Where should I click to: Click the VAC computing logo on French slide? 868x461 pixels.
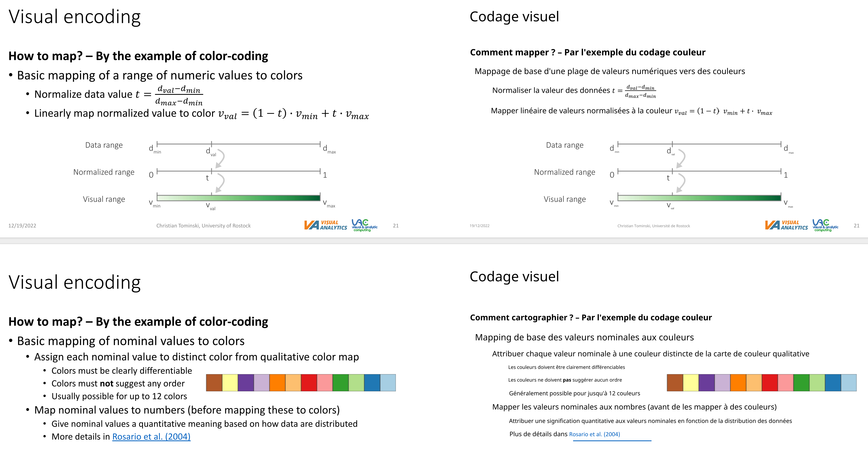pos(825,225)
